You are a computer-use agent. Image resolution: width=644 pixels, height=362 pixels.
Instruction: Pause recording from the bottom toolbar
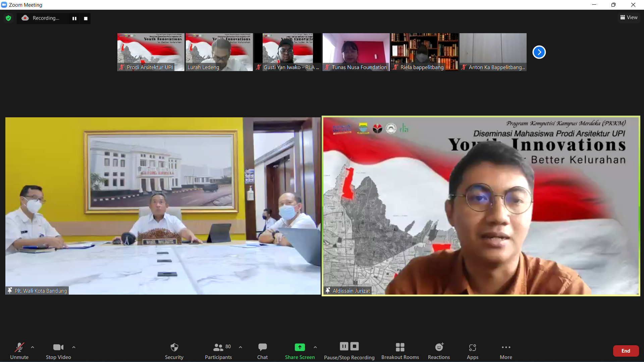point(344,346)
